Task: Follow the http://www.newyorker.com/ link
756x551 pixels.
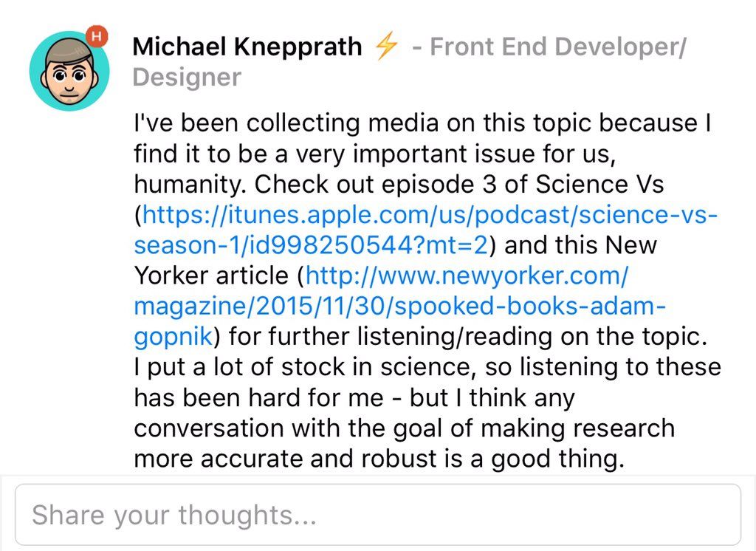Action: click(466, 275)
